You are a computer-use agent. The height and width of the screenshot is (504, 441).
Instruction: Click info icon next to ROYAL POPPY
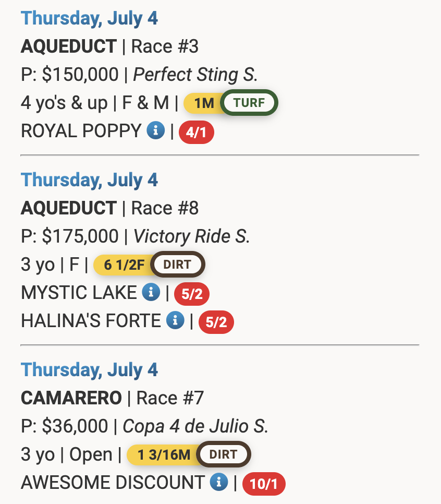coord(156,131)
